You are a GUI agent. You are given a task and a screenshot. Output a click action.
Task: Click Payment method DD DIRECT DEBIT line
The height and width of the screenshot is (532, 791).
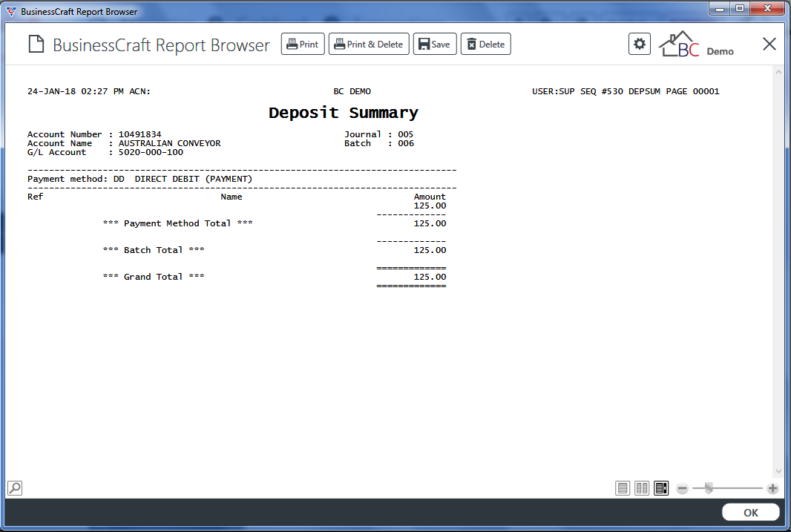click(x=140, y=179)
